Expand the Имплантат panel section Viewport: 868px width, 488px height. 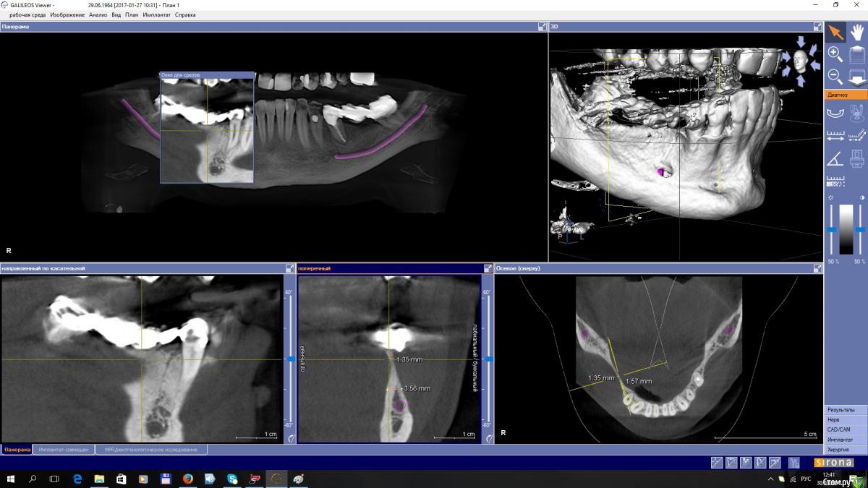point(846,439)
